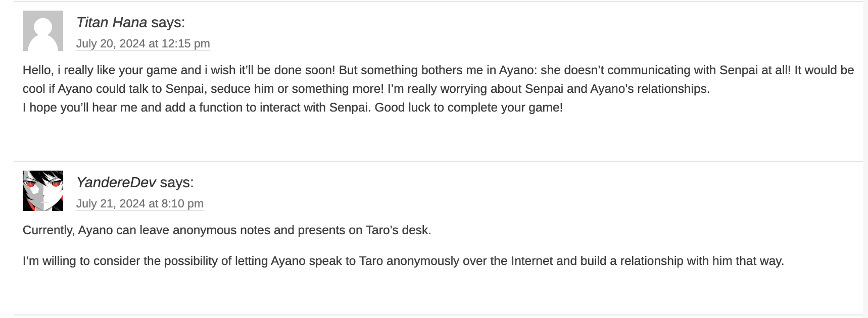Screen dimensions: 868x318
Task: Click the paragraph starting "I'm willing to consider"
Action: [403, 261]
